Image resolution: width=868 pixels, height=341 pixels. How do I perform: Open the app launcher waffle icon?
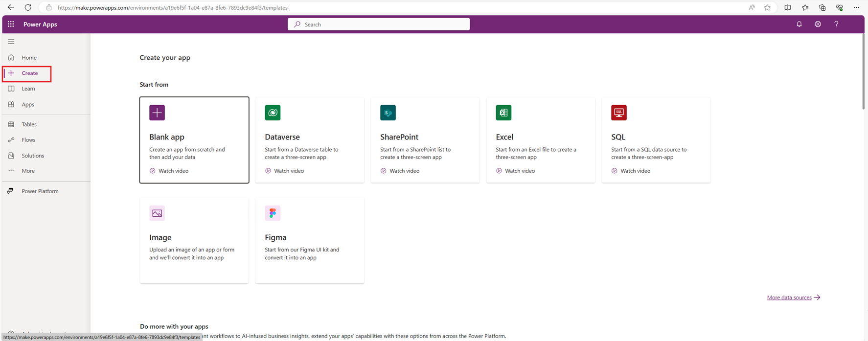11,24
